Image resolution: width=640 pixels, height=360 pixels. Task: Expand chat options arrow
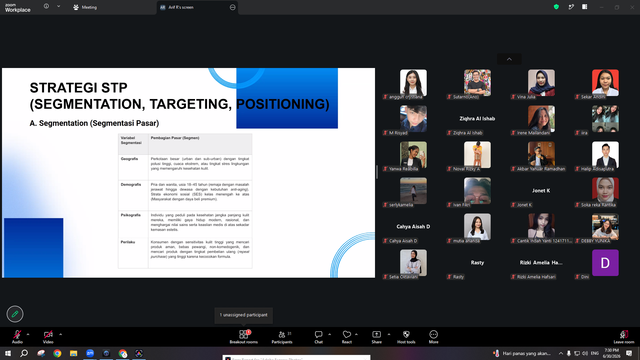pos(329,334)
